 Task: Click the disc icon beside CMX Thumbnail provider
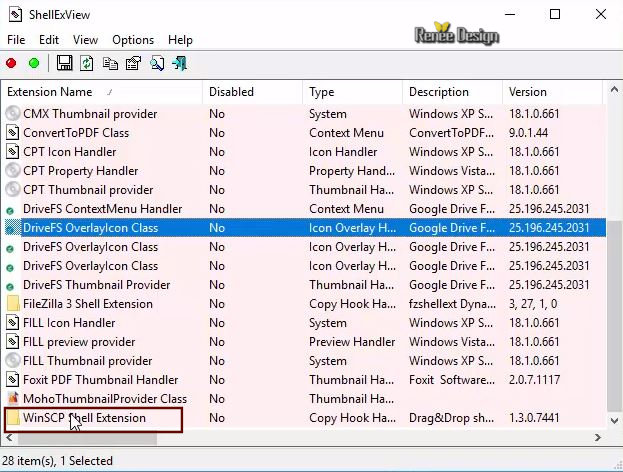[x=13, y=114]
